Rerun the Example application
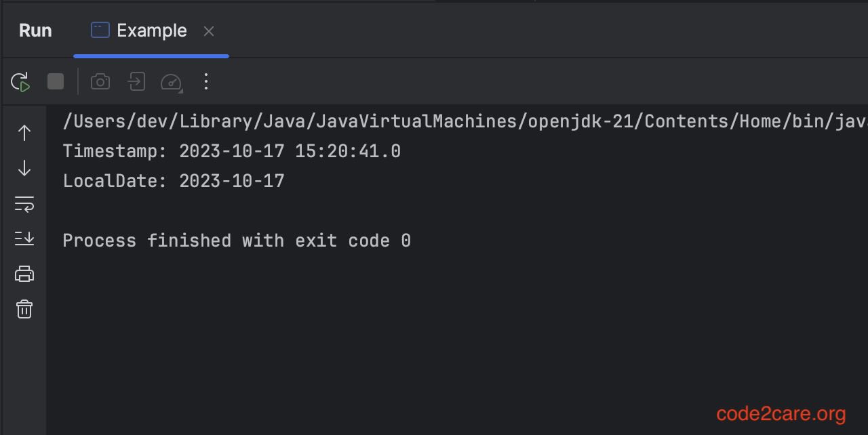The image size is (868, 435). (x=19, y=81)
